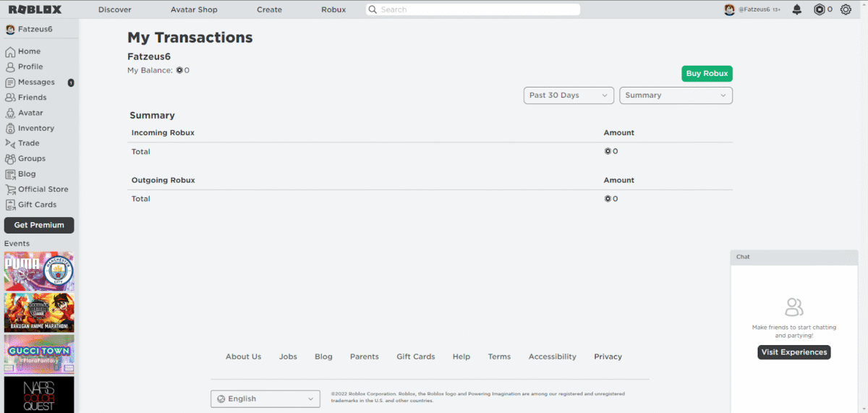Screen dimensions: 868x413
Task: Open Trade from the sidebar
Action: click(28, 143)
